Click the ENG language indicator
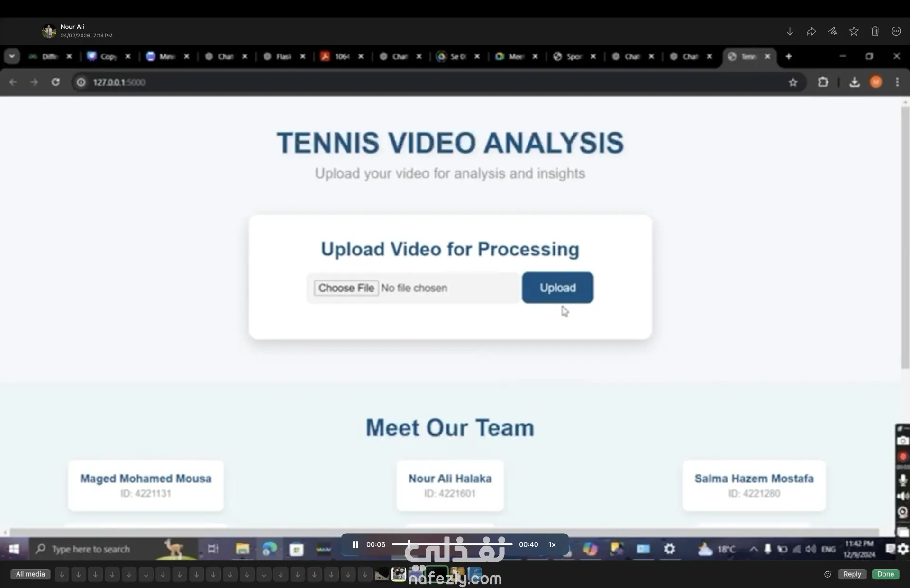910x588 pixels. [828, 549]
